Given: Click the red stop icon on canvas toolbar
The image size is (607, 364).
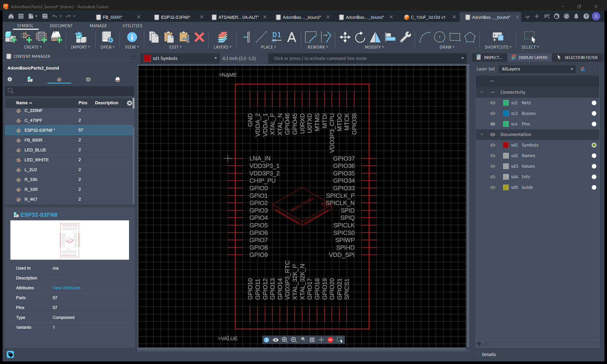Looking at the screenshot, I should (330, 340).
